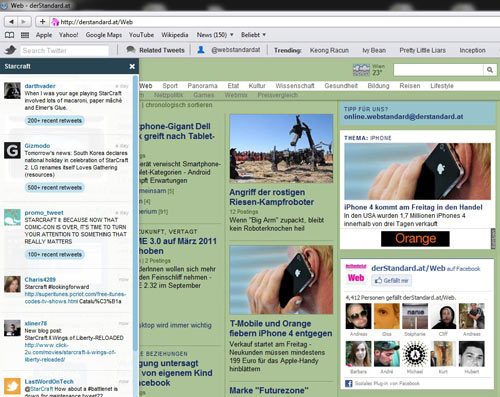This screenshot has height=397, width=500.
Task: Open the Wissenschaft section tab
Action: tap(295, 86)
